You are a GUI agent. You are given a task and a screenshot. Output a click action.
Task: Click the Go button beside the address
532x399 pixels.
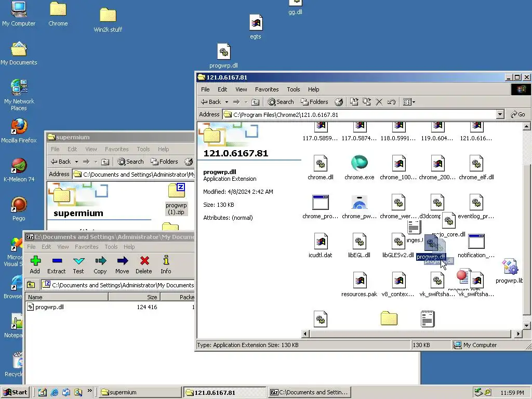518,114
